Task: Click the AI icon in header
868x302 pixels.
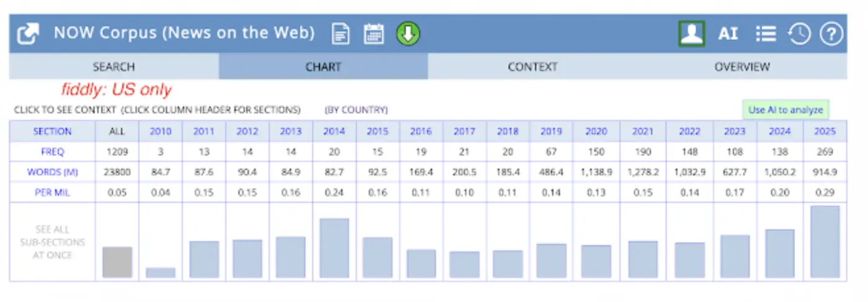Action: 728,33
